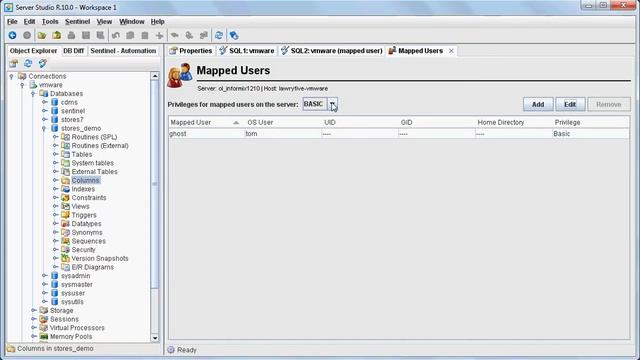Expand the Tables node

[x=55, y=154]
